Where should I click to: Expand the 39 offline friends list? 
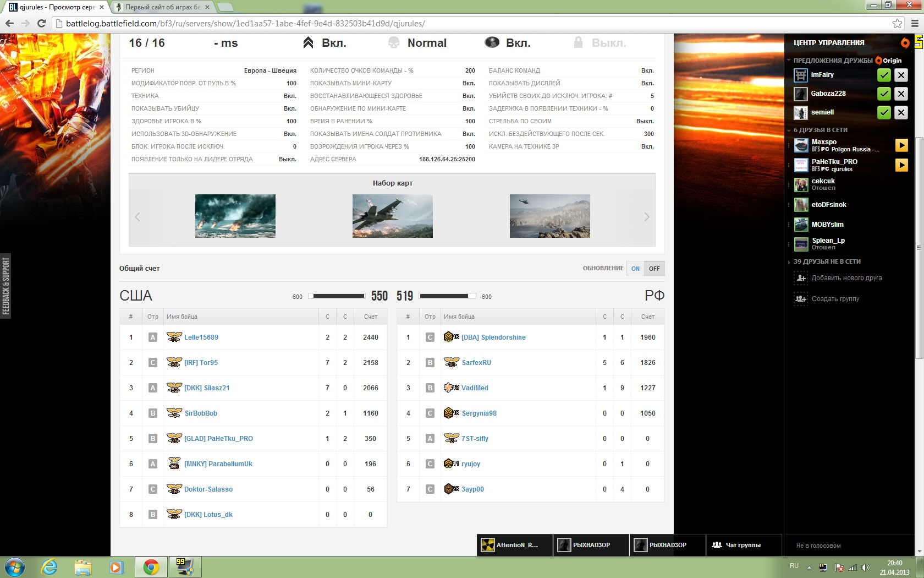point(789,262)
